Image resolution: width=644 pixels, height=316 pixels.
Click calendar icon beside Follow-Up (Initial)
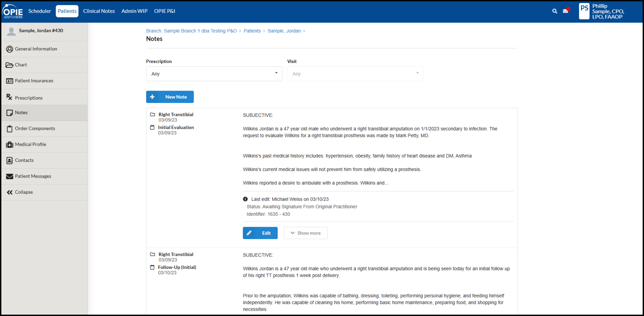click(x=152, y=267)
